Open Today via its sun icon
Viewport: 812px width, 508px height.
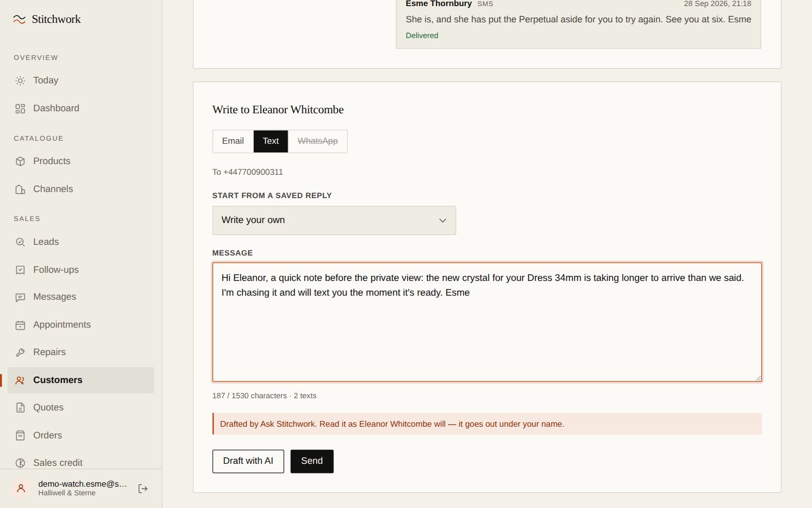click(x=20, y=81)
